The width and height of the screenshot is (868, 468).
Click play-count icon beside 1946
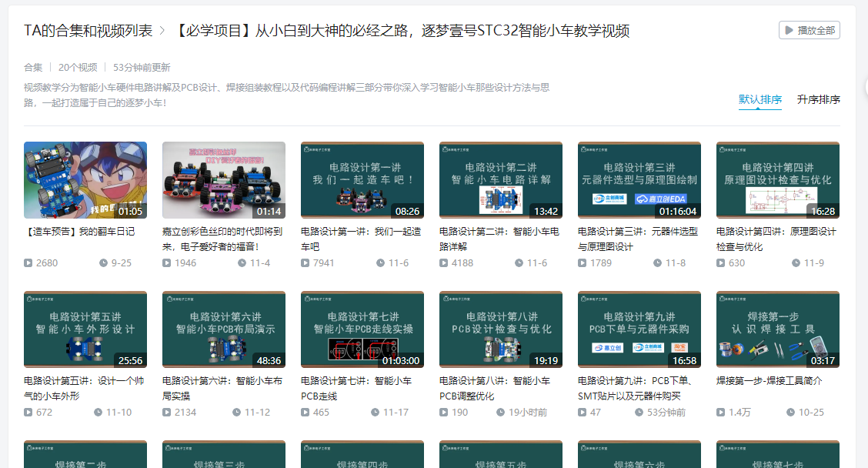[167, 263]
